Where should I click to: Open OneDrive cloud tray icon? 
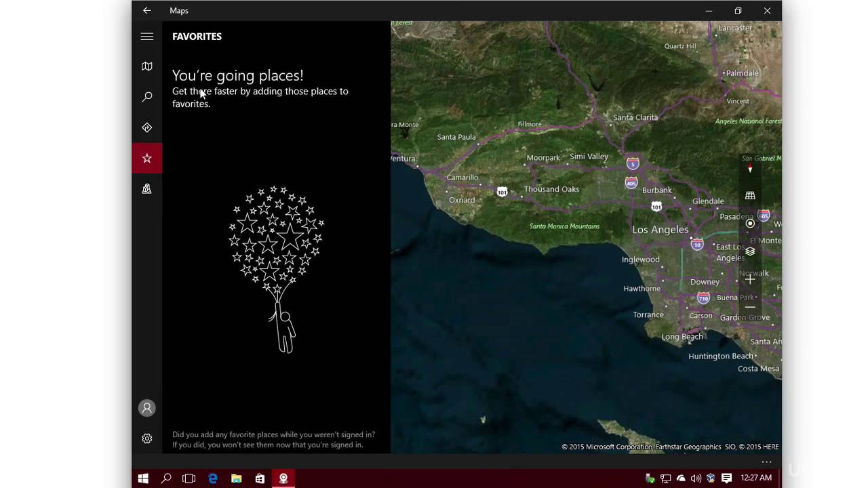pyautogui.click(x=681, y=479)
